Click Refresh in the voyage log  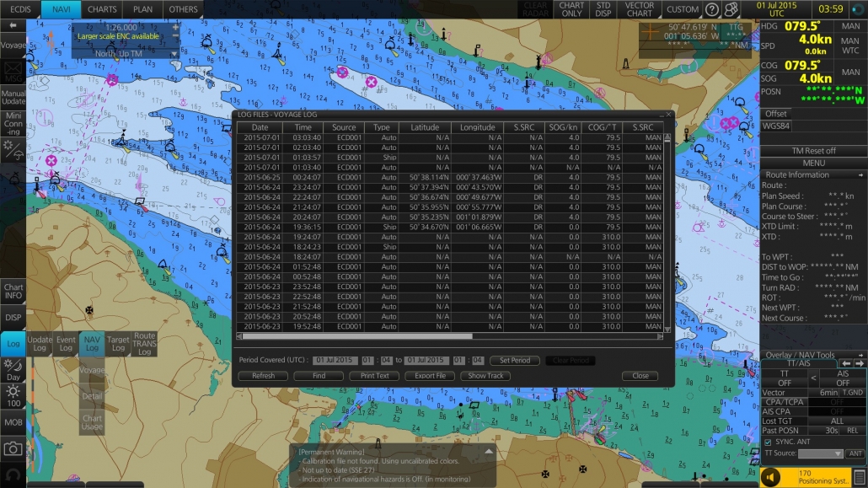(264, 376)
